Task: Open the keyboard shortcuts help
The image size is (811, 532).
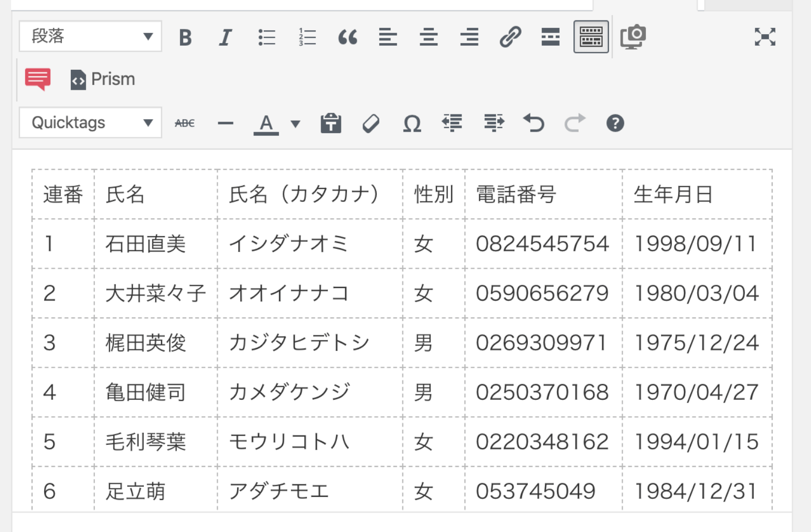Action: point(615,124)
